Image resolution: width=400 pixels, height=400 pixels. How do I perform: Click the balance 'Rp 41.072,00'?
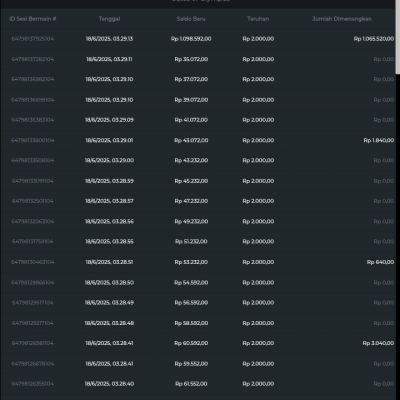point(191,120)
